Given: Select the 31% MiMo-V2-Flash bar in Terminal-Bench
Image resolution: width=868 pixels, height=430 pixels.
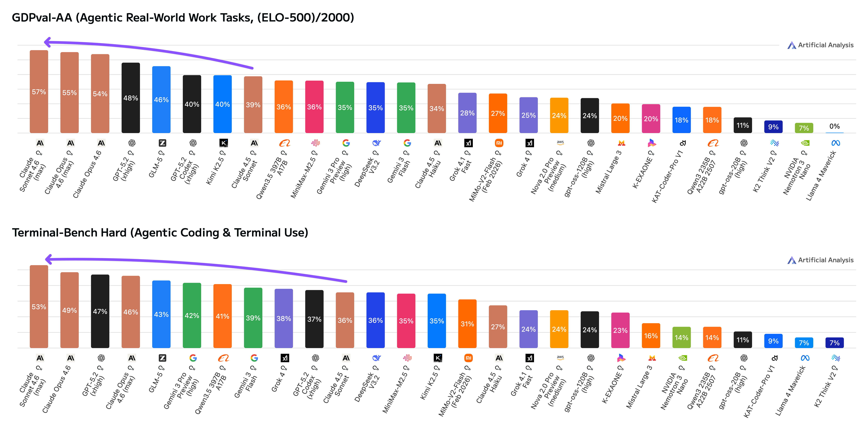Looking at the screenshot, I should (467, 323).
